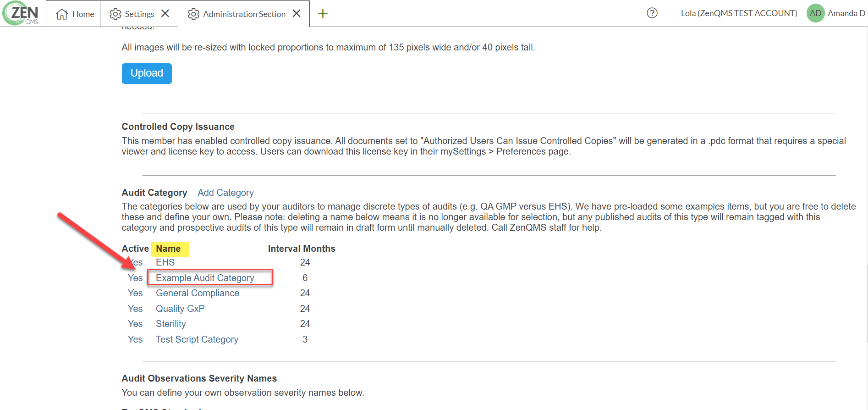Open the Test Script Category link
The image size is (868, 410).
point(197,339)
